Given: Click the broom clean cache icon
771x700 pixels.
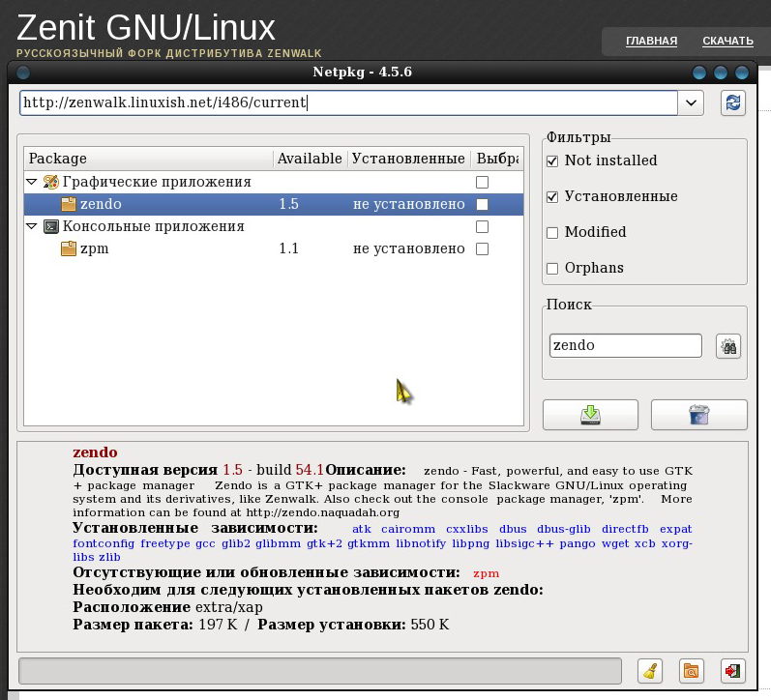Looking at the screenshot, I should 649,671.
